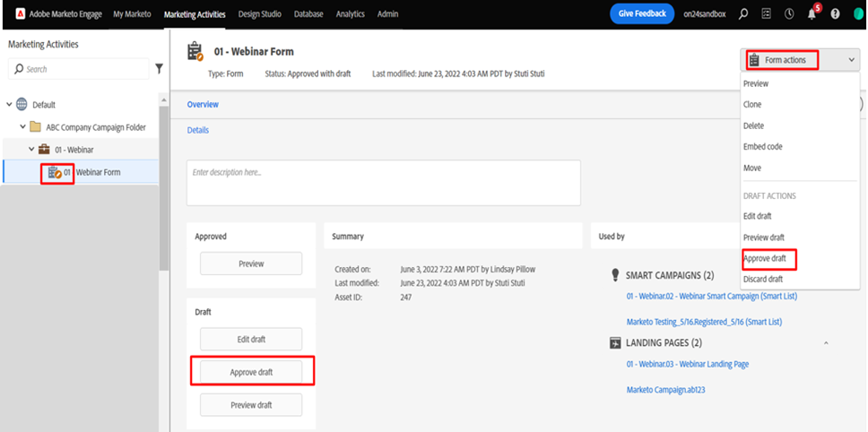Viewport: 868px width, 432px height.
Task: Open Marketo Testing_5/16.Registered_5/16 smart list link
Action: point(704,322)
